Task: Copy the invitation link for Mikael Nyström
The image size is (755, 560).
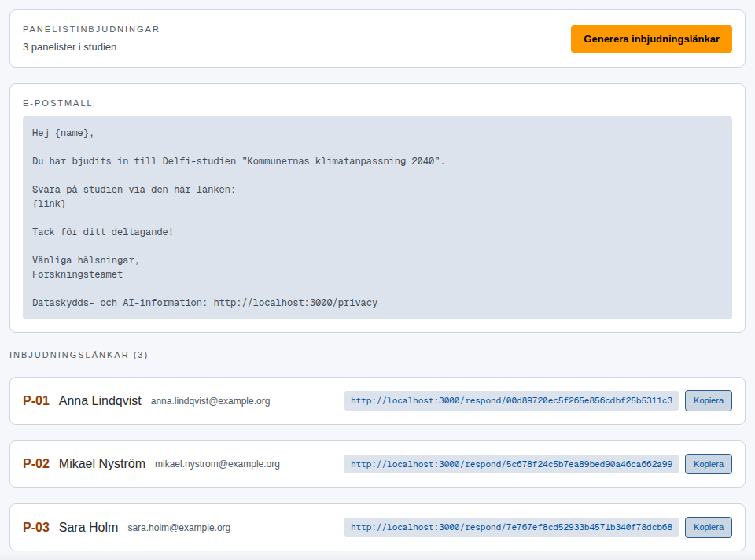Action: [709, 464]
